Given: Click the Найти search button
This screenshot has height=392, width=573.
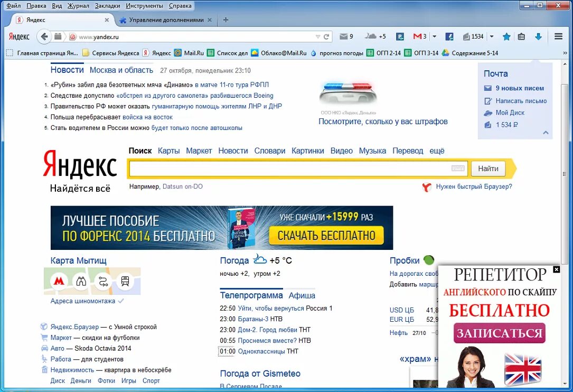Looking at the screenshot, I should [488, 169].
